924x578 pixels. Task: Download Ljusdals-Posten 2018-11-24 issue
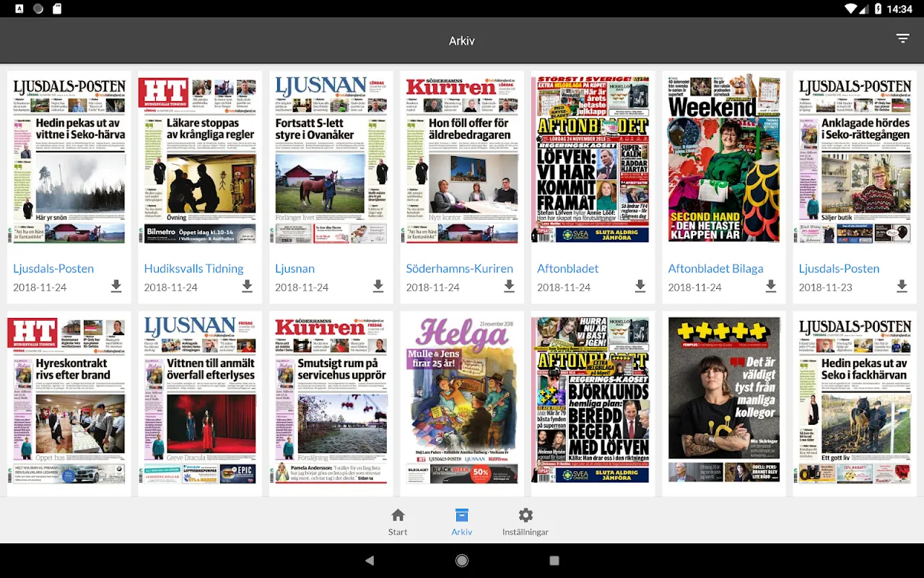tap(116, 287)
